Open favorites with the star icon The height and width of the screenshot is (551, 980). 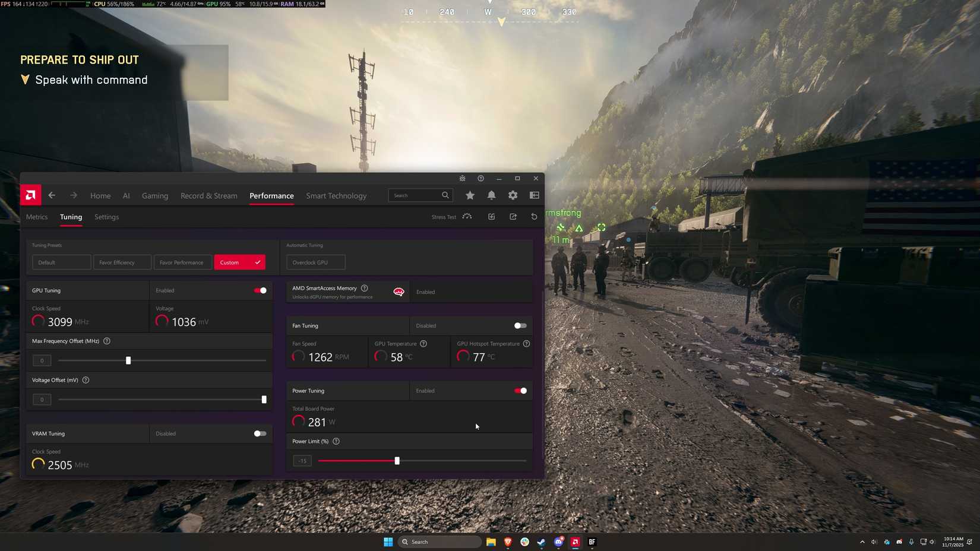(470, 195)
